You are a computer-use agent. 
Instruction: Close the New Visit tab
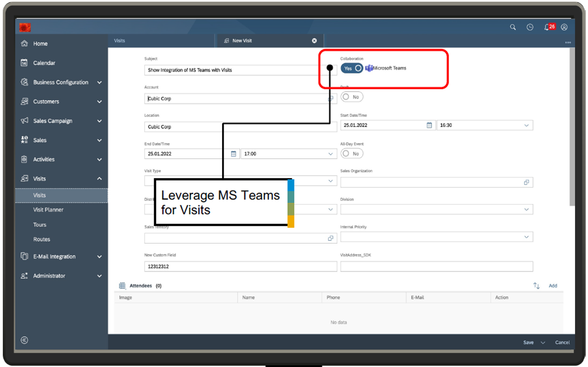click(x=314, y=41)
